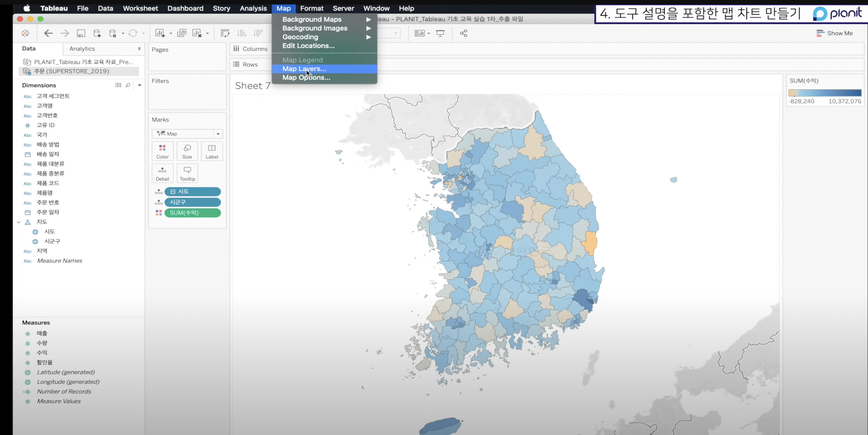
Task: Click the detail icon beside 시군구 pill
Action: 159,203
